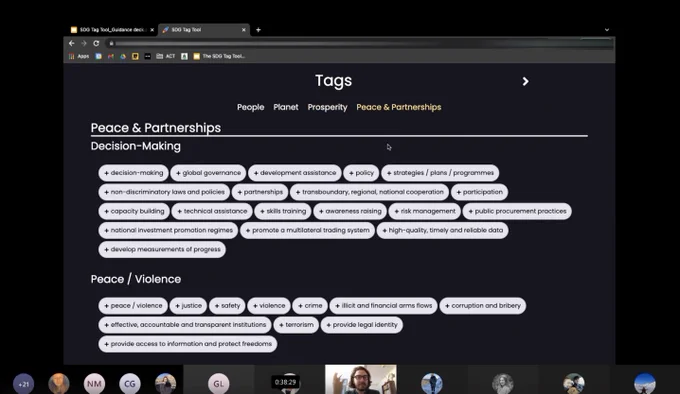Click the address bar
The width and height of the screenshot is (680, 394).
pyautogui.click(x=360, y=43)
